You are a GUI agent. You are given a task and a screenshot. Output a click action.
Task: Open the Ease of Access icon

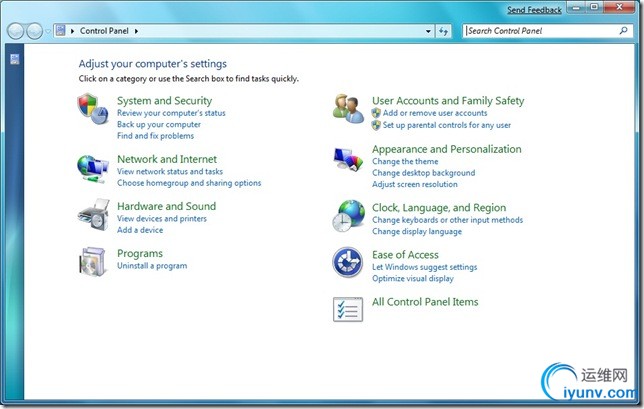pos(347,262)
